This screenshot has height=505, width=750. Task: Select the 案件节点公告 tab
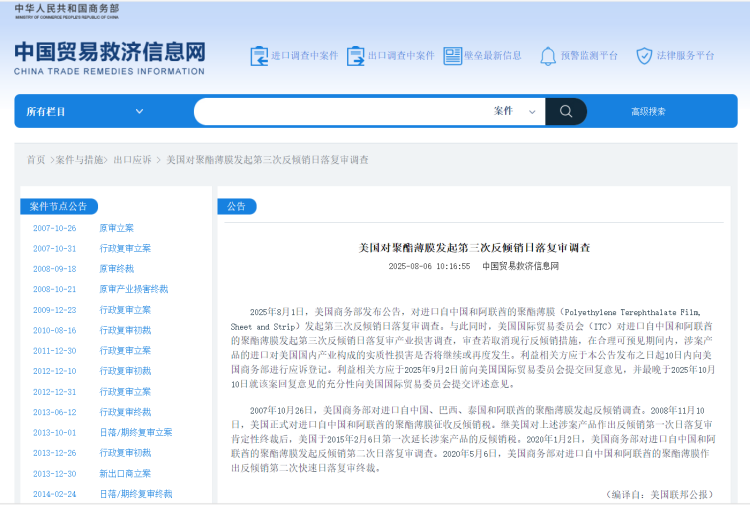click(x=59, y=207)
